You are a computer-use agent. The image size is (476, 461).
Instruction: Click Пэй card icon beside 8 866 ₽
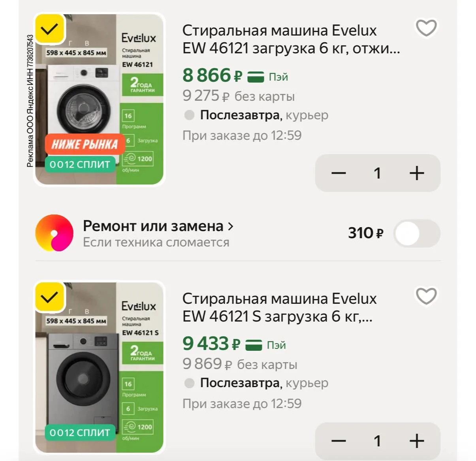tap(255, 77)
